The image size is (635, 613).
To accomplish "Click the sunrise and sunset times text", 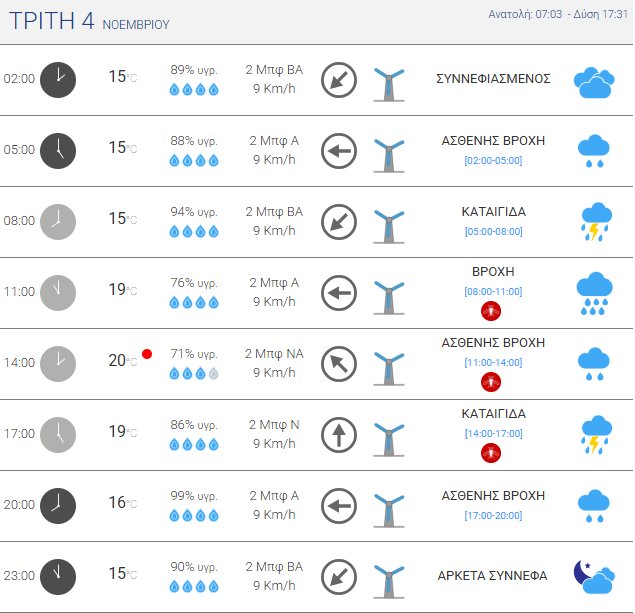I will click(558, 14).
